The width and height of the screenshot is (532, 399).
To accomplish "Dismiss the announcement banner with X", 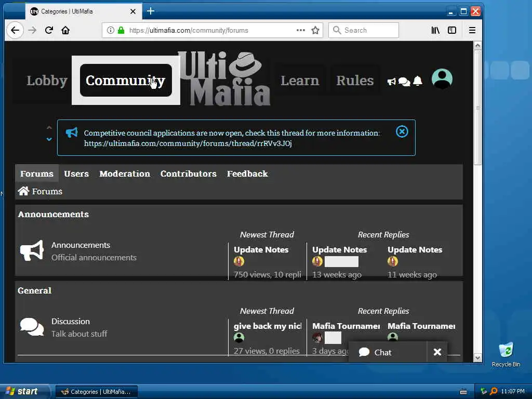I will (x=402, y=131).
